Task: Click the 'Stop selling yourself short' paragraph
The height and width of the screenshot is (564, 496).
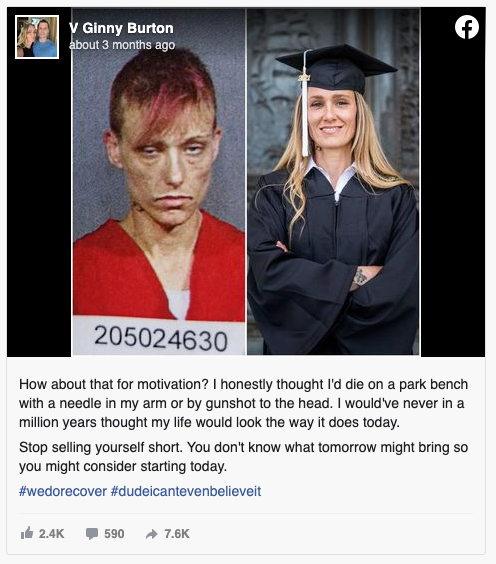Action: [244, 457]
